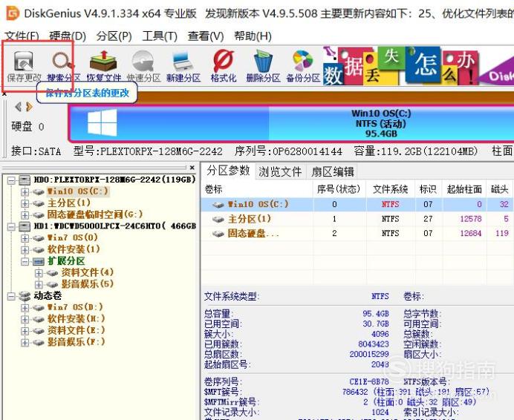The height and width of the screenshot is (420, 514).
Task: Switch to the 分区参数 tab
Action: [228, 171]
